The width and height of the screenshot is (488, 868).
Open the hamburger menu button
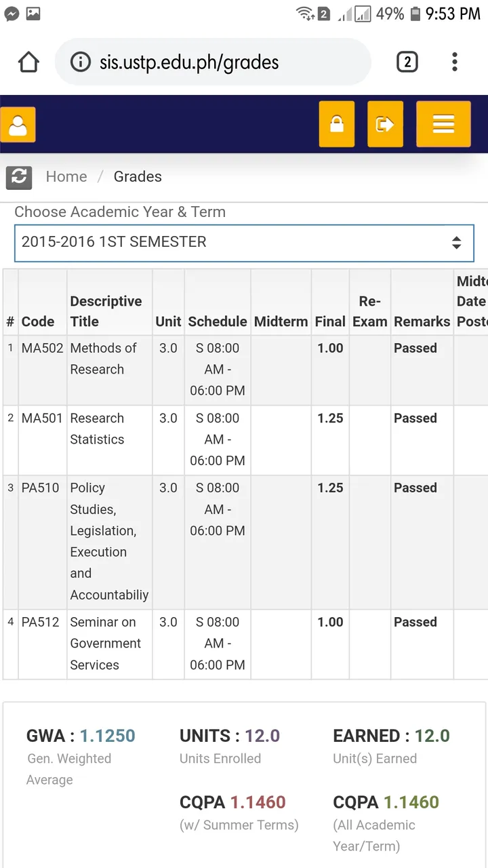click(x=443, y=124)
